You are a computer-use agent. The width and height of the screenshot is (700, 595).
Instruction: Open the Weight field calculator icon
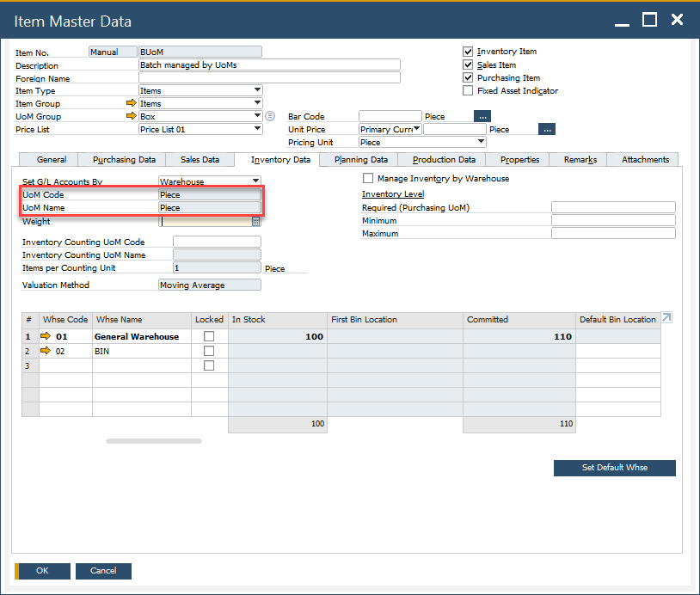pyautogui.click(x=255, y=222)
